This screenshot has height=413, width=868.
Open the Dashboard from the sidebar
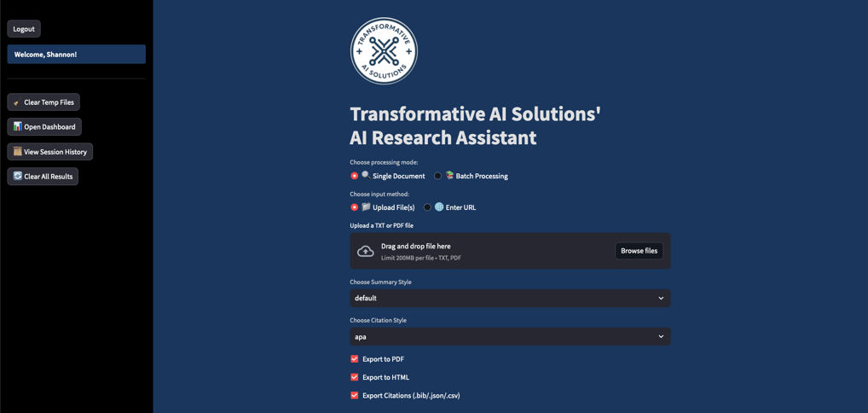44,126
